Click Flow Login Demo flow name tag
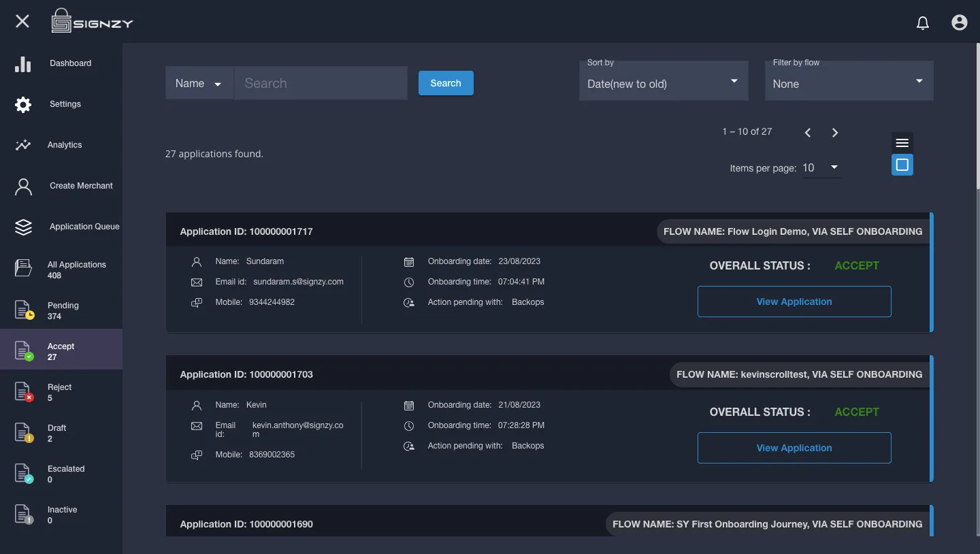The height and width of the screenshot is (554, 980). point(793,231)
